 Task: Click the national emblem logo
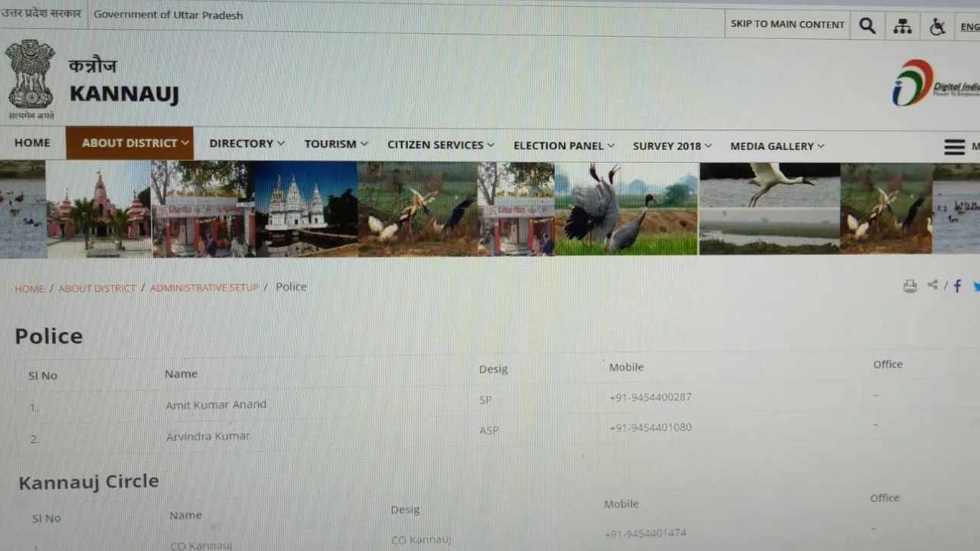pos(30,79)
